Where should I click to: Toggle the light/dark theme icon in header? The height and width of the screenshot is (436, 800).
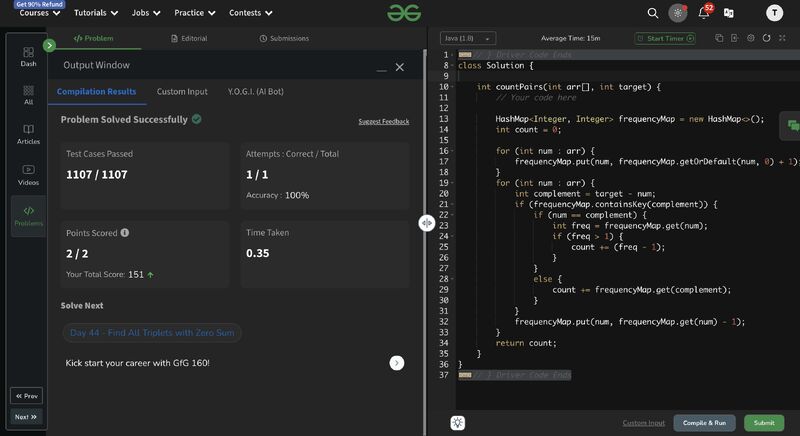[678, 13]
